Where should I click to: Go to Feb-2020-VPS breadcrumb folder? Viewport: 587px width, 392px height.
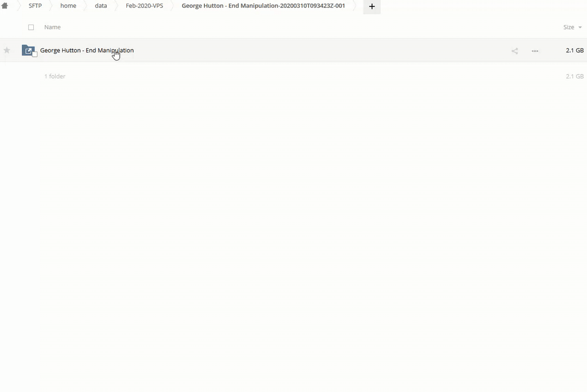pos(144,6)
